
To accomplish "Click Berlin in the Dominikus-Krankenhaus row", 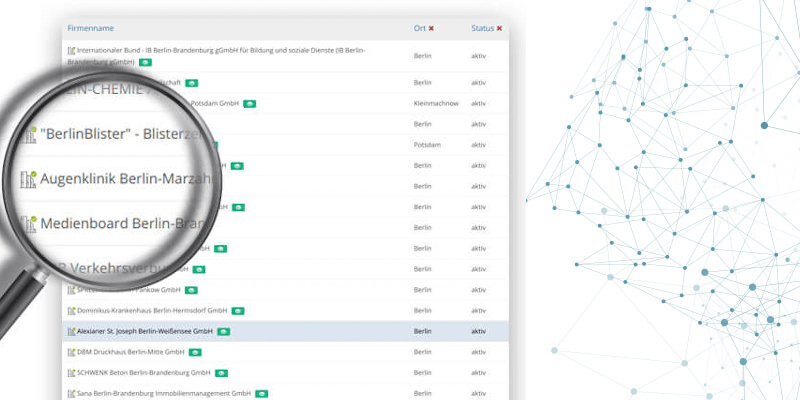I will point(422,310).
